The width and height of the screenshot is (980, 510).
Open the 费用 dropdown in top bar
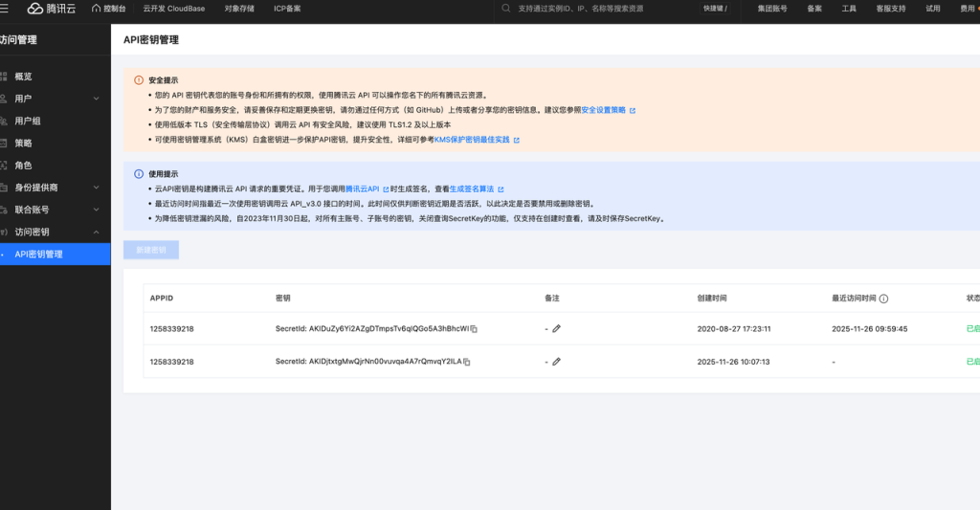tap(968, 9)
